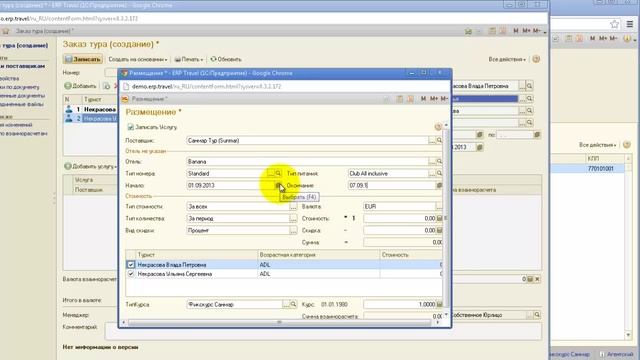Click the Турист column header
This screenshot has height=360, width=640.
pyautogui.click(x=197, y=255)
